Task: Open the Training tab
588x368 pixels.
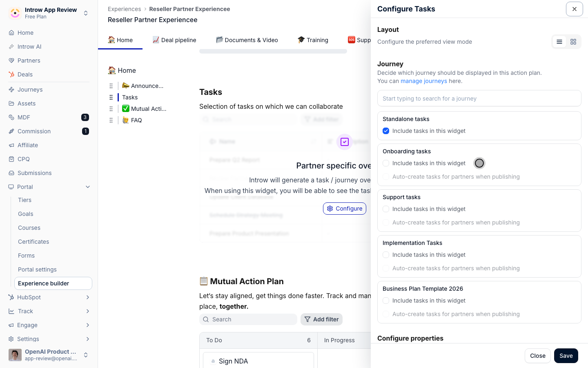Action: click(x=313, y=40)
